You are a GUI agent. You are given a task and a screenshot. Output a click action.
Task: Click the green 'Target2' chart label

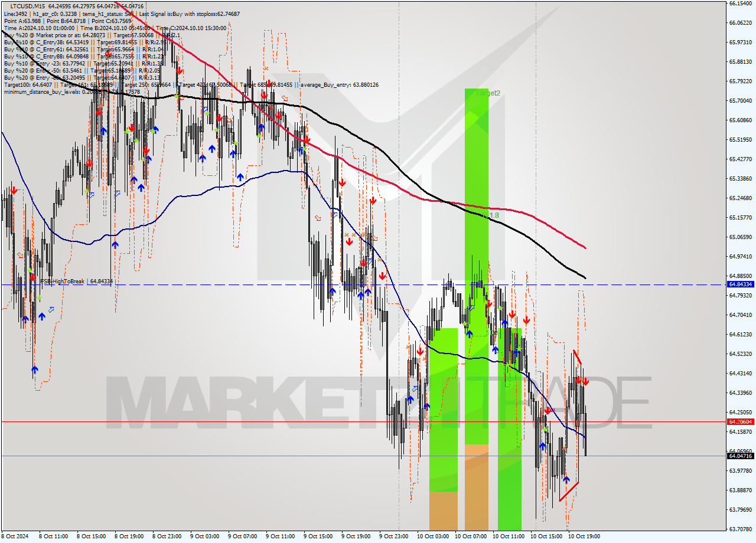[488, 93]
